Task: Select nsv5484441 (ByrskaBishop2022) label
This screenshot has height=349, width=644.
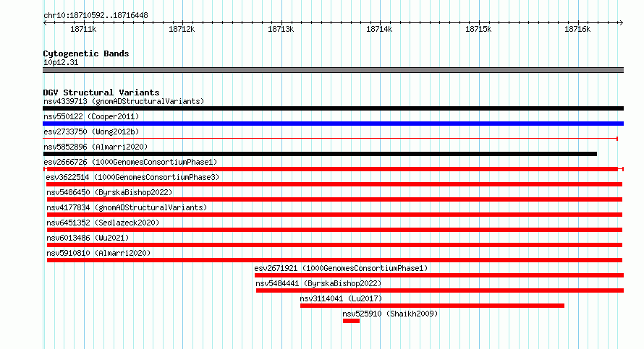Action: pyautogui.click(x=318, y=283)
